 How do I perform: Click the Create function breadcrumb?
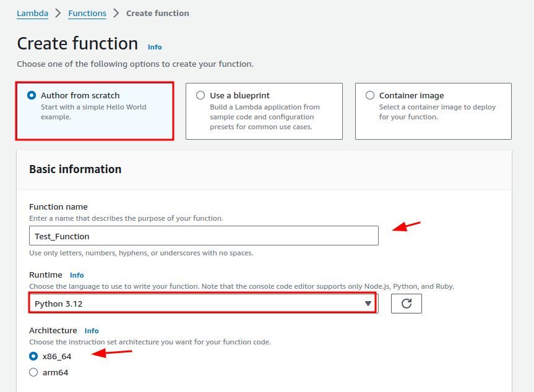pyautogui.click(x=157, y=13)
